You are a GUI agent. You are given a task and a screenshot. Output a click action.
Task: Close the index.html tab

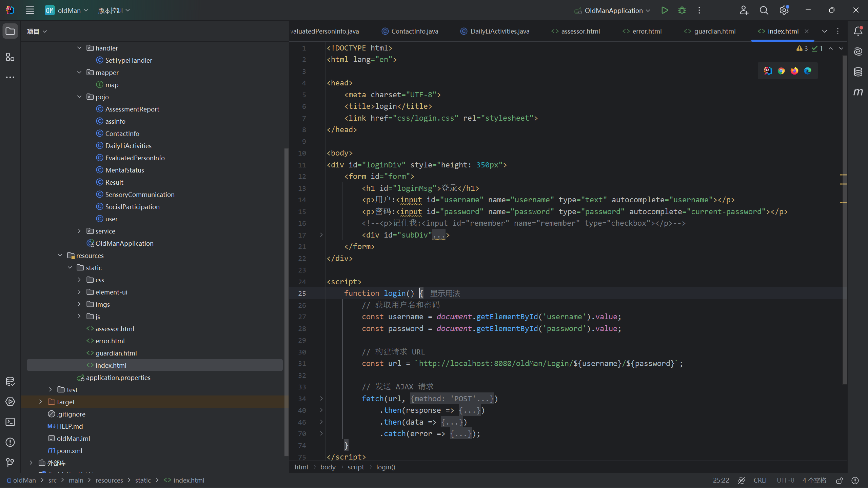pyautogui.click(x=807, y=31)
